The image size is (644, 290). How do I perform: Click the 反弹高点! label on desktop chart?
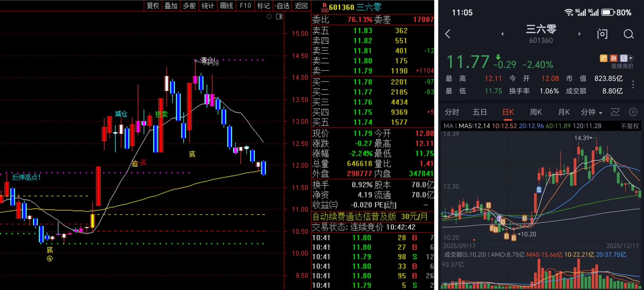(x=26, y=177)
